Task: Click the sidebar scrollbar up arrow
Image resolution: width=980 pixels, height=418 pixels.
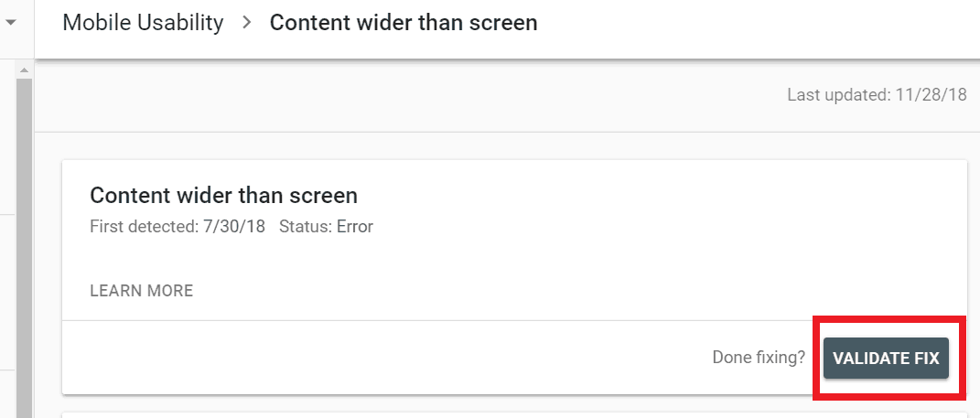Action: [24, 70]
